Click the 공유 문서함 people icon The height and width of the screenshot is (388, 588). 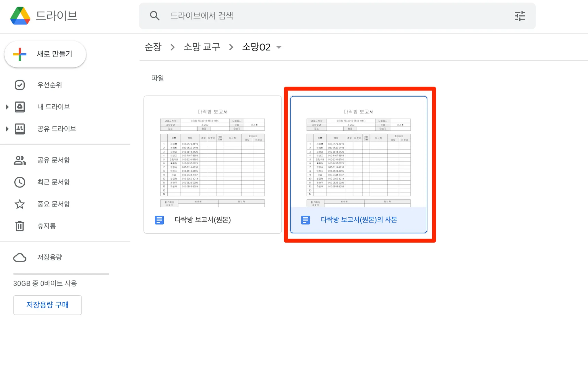20,160
